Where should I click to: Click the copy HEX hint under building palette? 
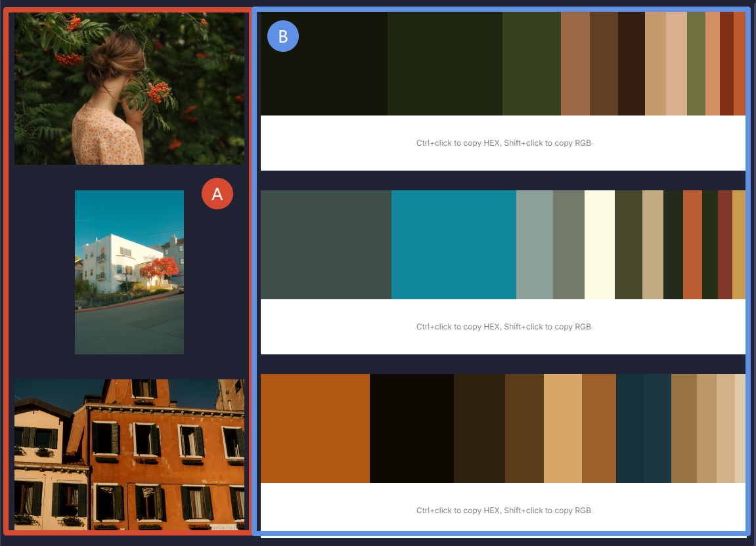(x=503, y=511)
